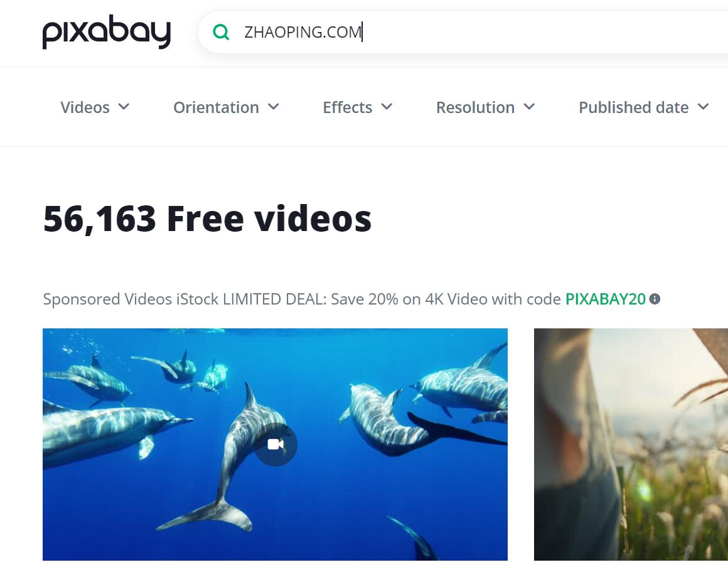Open the Effects filter dropdown

coord(358,107)
